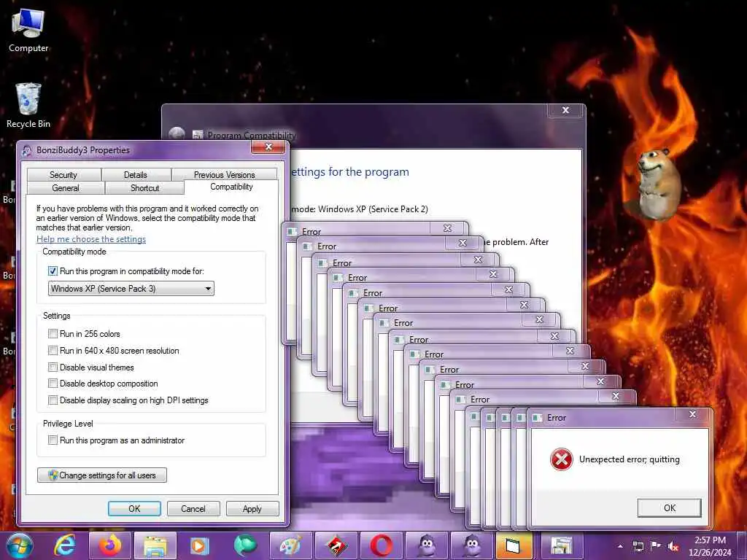The width and height of the screenshot is (747, 560).
Task: Enable 'Run this program as an administrator'
Action: point(53,440)
